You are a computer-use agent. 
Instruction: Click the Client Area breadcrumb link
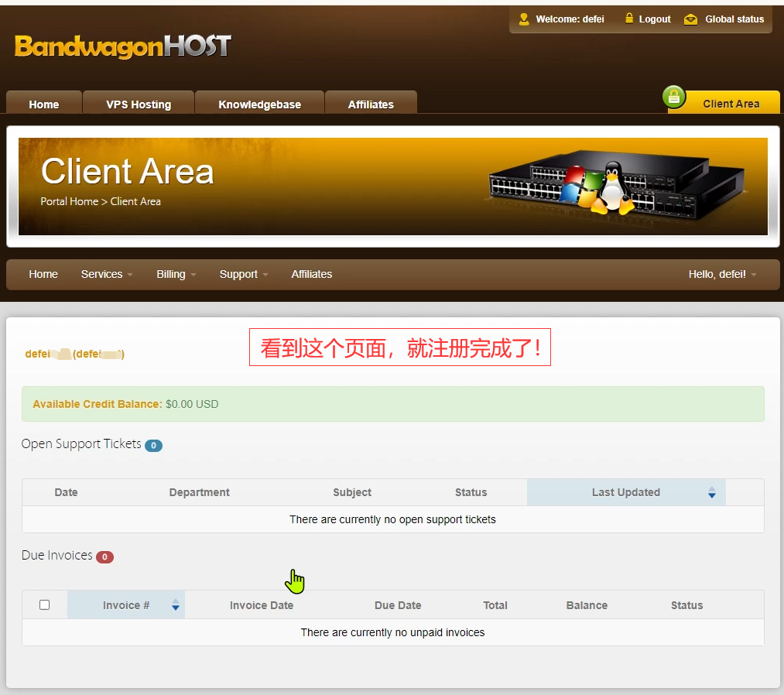tap(135, 201)
